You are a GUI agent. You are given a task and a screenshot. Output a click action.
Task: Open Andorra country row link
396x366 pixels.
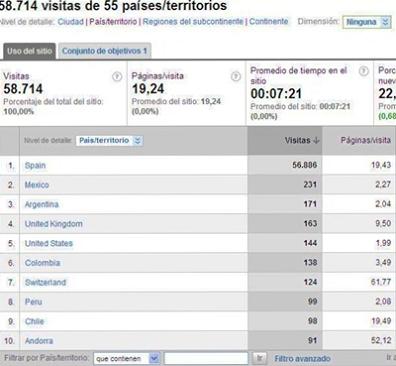click(39, 341)
